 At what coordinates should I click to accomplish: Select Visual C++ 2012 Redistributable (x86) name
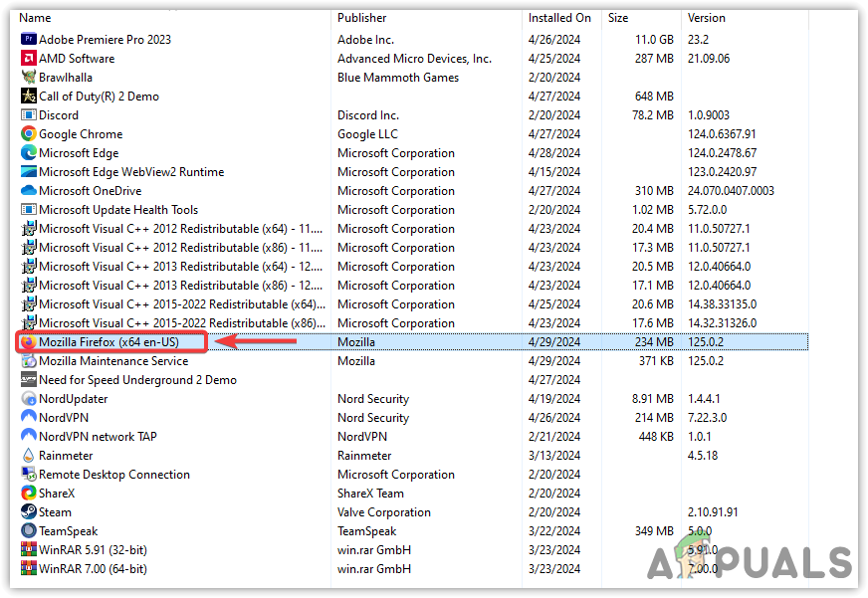(x=180, y=248)
